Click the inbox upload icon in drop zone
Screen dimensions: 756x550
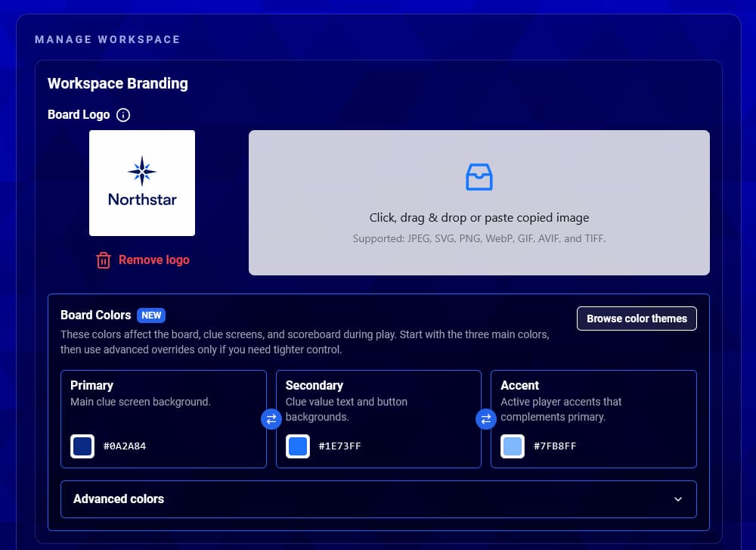pyautogui.click(x=479, y=177)
